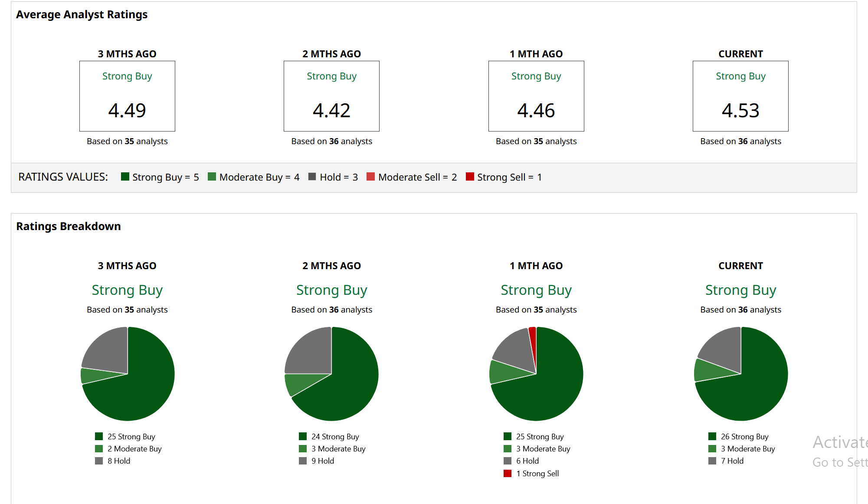This screenshot has width=868, height=504.
Task: Click the Ratings Breakdown heading
Action: point(69,226)
